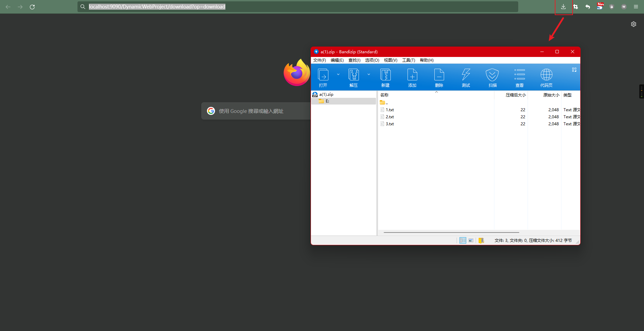This screenshot has width=644, height=331.
Task: Open the 视图(V) menu
Action: [390, 60]
